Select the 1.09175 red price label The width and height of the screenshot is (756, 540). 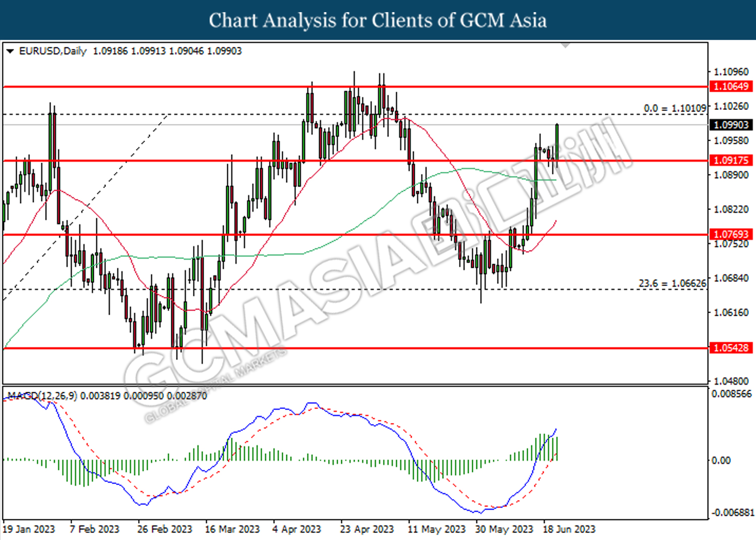731,160
